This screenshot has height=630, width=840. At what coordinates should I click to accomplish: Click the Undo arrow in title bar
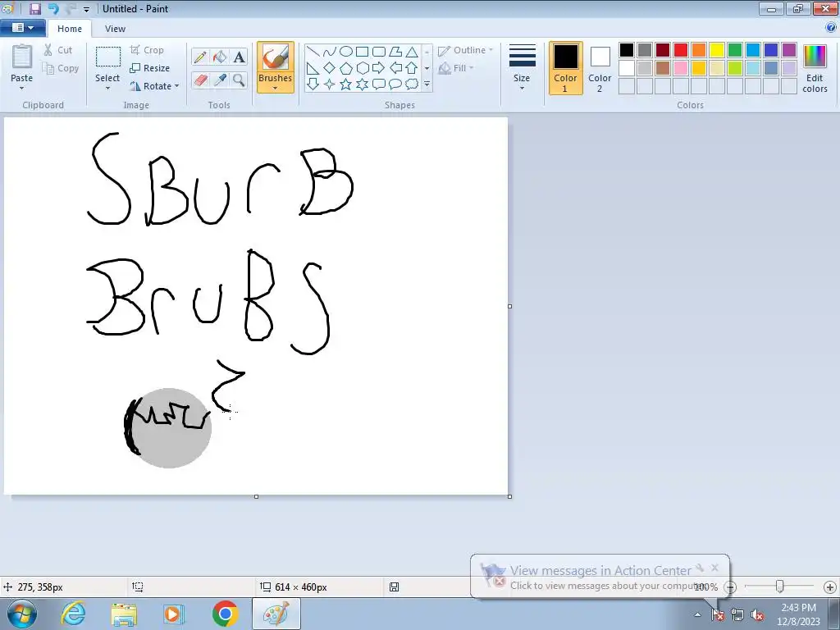click(53, 8)
